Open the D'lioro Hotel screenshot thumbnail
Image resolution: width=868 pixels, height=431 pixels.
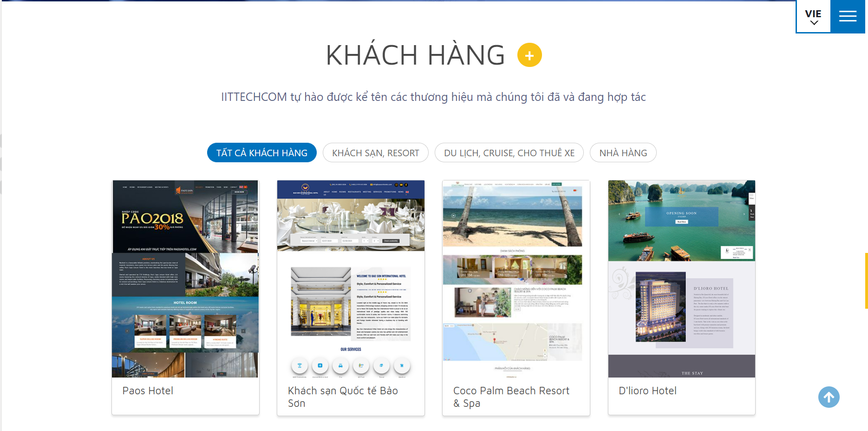click(682, 279)
